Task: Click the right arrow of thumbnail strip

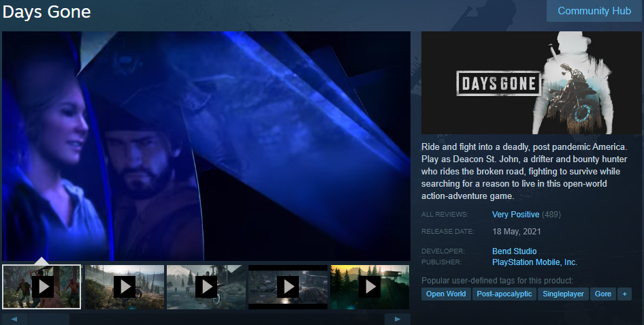Action: (397, 320)
